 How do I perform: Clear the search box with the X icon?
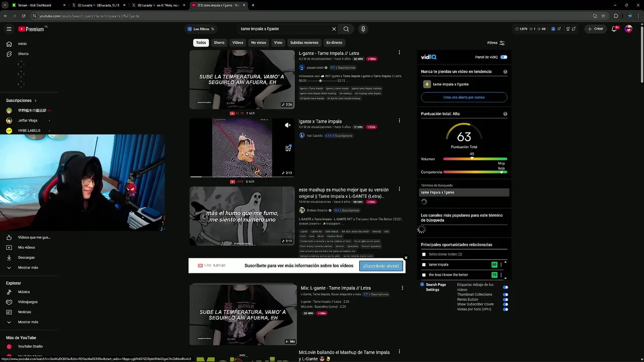click(334, 29)
